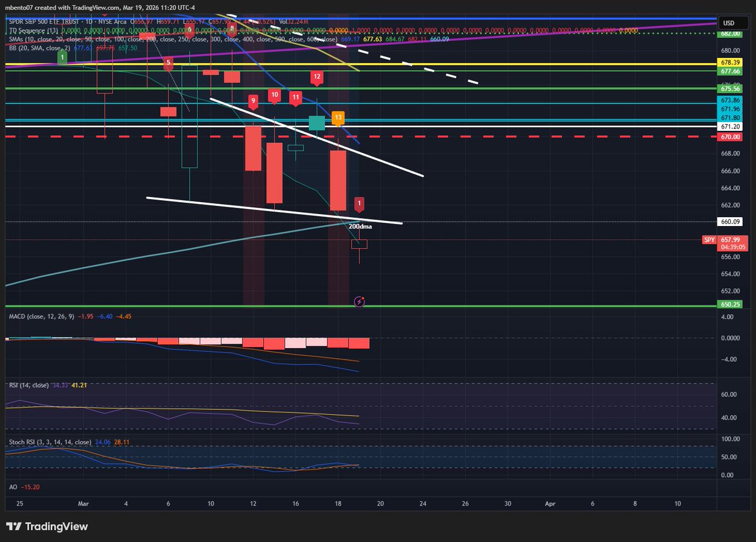Select the dark red TD marker 1
The image size is (756, 542).
(359, 203)
